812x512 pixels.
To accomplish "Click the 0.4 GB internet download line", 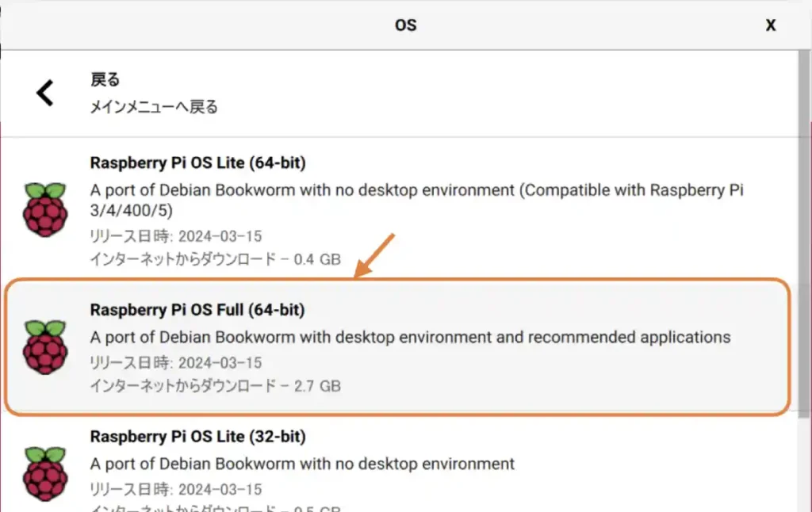I will pyautogui.click(x=216, y=259).
